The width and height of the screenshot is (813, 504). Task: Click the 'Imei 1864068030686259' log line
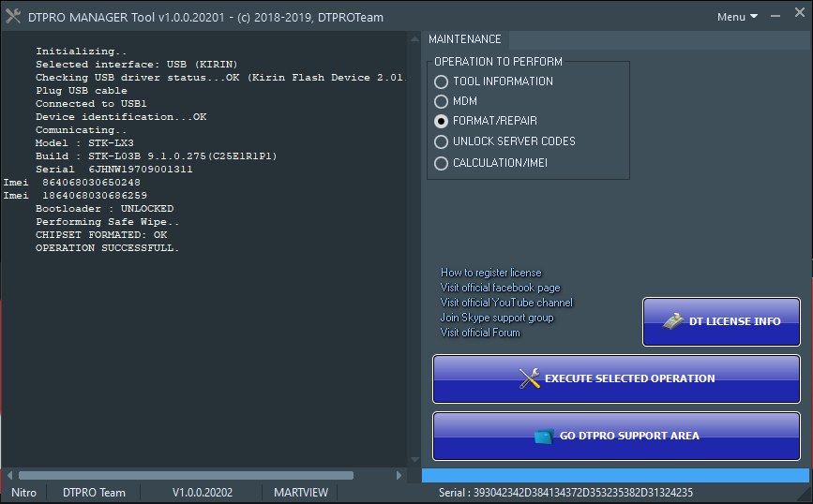coord(75,196)
